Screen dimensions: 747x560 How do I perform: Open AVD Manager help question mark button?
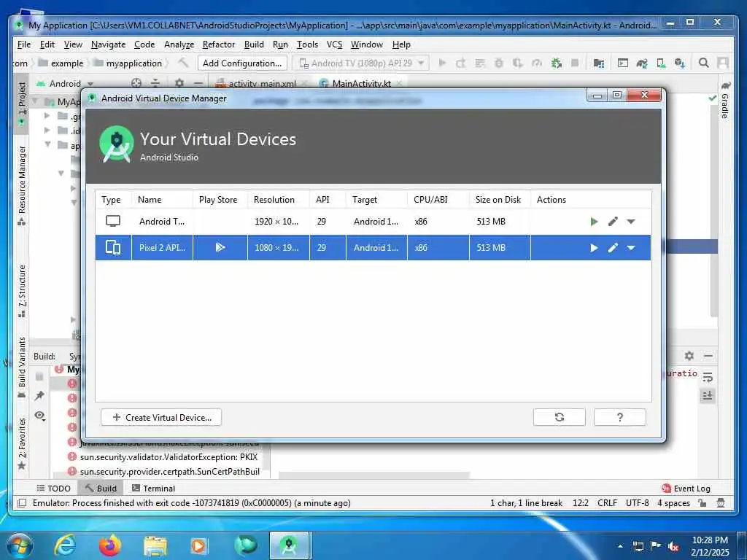point(620,417)
